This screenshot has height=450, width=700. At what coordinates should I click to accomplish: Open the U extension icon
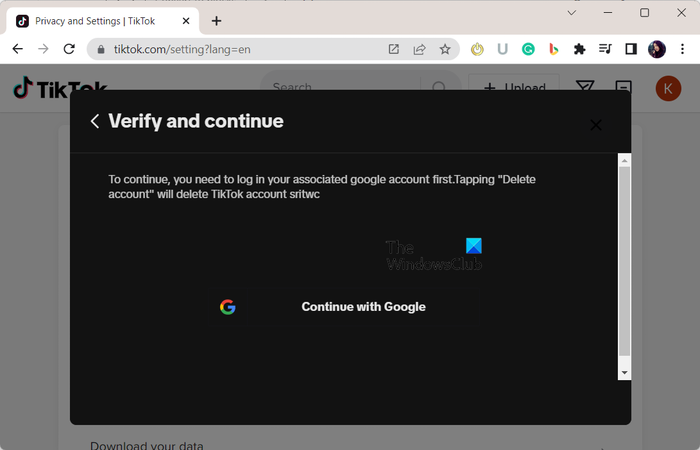pyautogui.click(x=503, y=49)
